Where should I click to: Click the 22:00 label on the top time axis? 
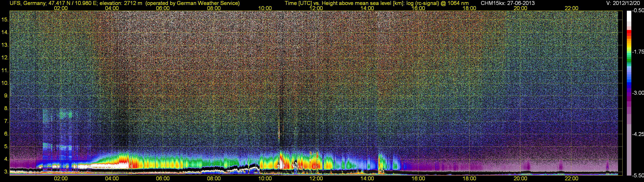[571, 8]
